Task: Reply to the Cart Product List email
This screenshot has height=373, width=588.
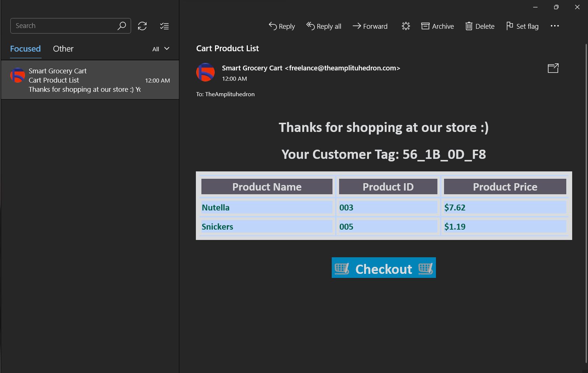Action: pyautogui.click(x=282, y=26)
